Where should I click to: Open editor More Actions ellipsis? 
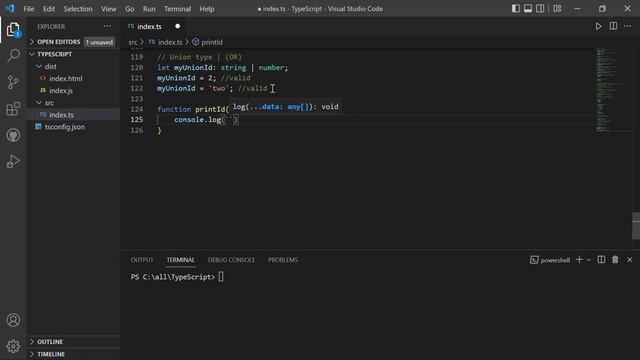point(628,26)
